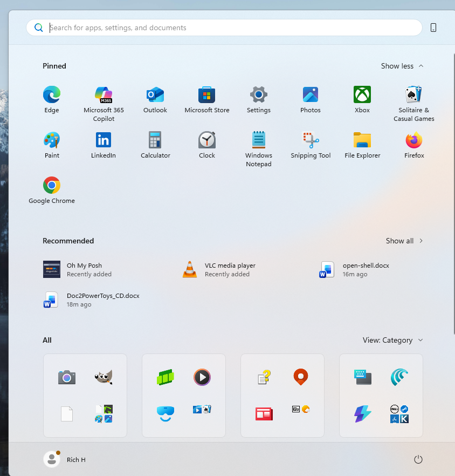
Task: Open recent file open-shell.docx
Action: [x=354, y=270]
